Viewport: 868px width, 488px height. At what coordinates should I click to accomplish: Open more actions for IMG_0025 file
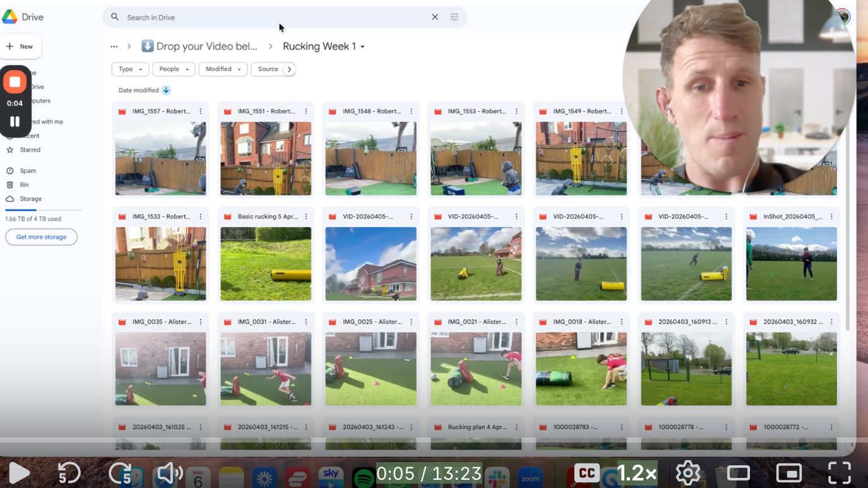click(411, 322)
